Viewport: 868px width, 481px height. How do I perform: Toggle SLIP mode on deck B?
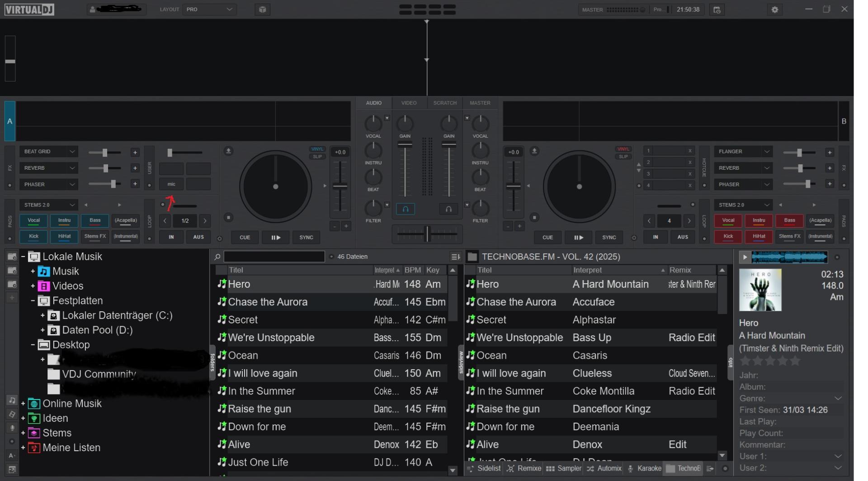[623, 157]
